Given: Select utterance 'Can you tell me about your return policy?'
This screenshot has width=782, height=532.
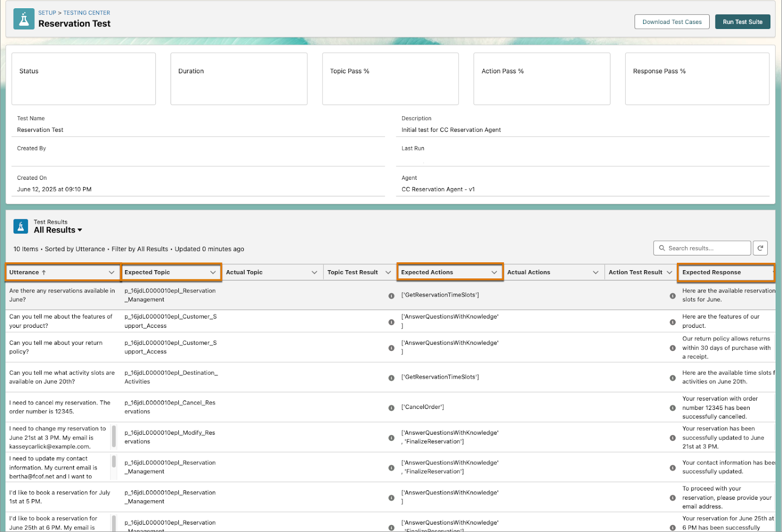Looking at the screenshot, I should click(56, 347).
